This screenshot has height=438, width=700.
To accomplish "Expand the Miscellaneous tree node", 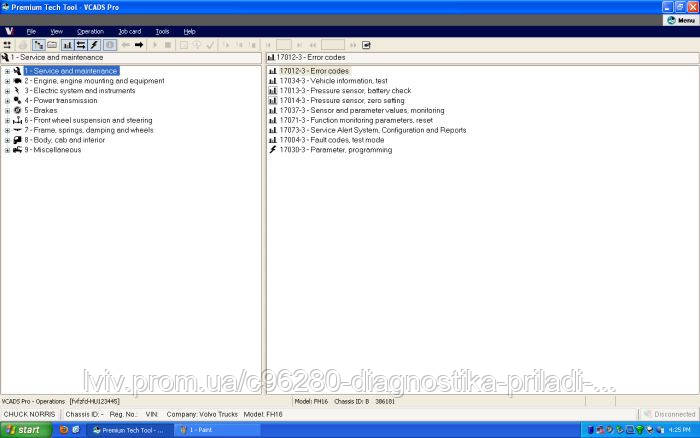I will pyautogui.click(x=7, y=150).
